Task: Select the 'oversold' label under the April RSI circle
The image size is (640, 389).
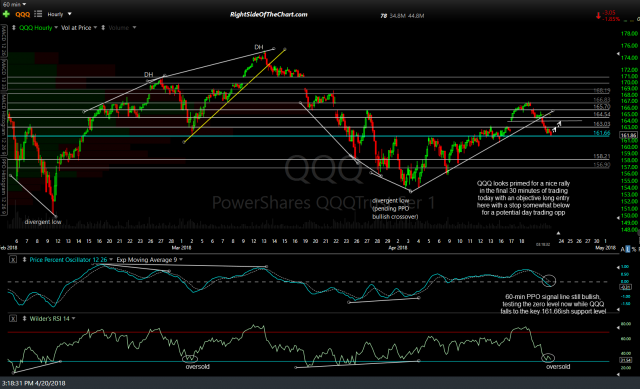Action: (x=558, y=367)
